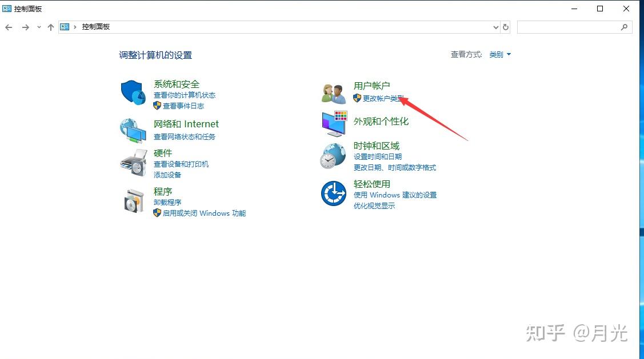644x359 pixels.
Task: Click the 轻松使用 accessibility icon
Action: pyautogui.click(x=333, y=193)
